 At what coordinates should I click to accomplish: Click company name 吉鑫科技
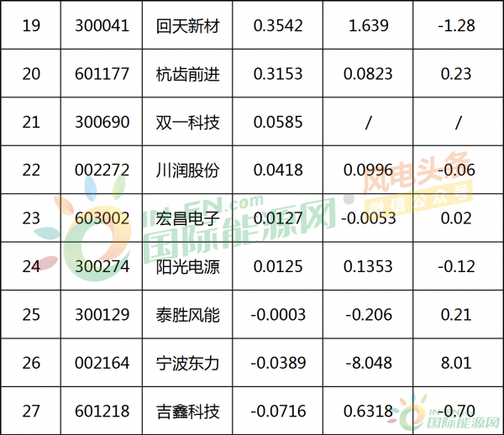point(187,411)
